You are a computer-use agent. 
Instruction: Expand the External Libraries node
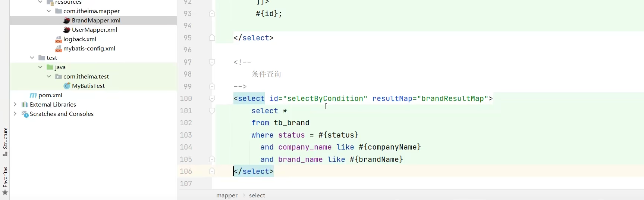click(x=15, y=104)
